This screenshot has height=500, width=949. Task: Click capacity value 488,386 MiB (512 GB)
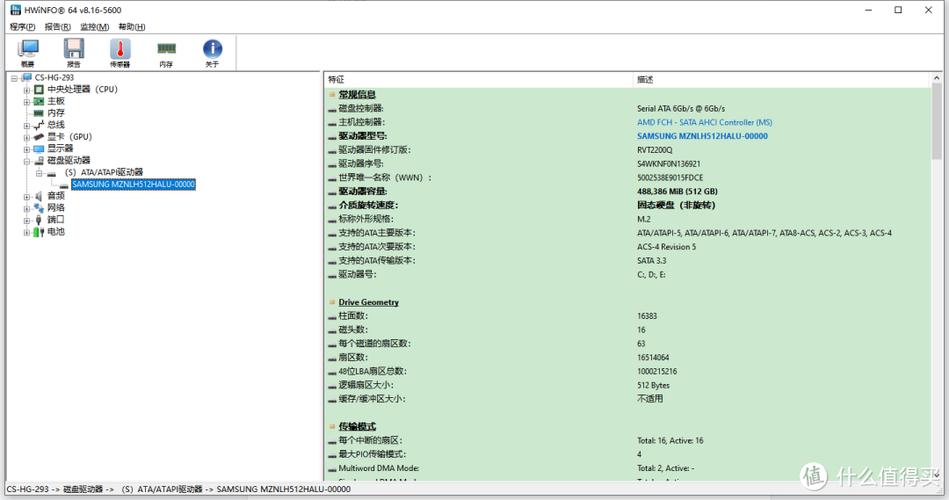tap(677, 191)
